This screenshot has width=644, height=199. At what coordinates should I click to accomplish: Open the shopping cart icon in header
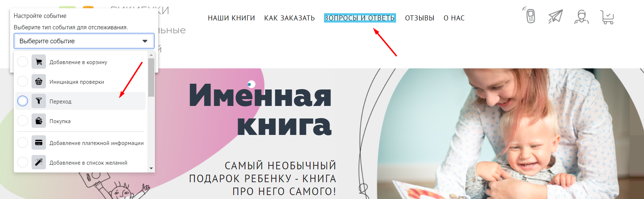607,17
